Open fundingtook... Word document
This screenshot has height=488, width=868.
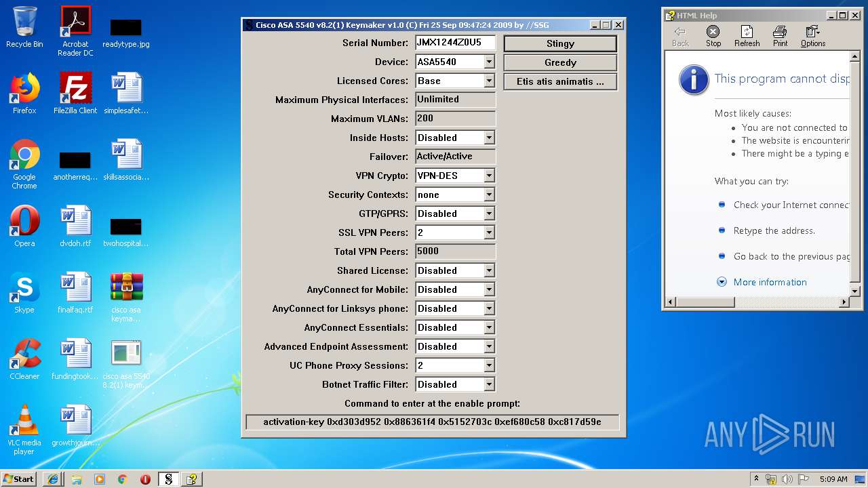pyautogui.click(x=75, y=359)
